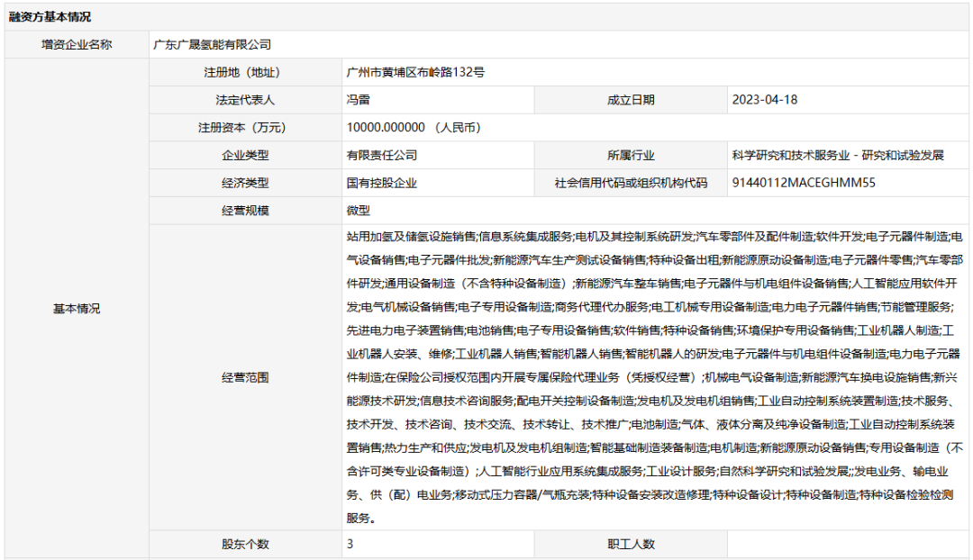Screen dimensions: 973x560
Task: Select industry 科学研究和技术服务业 - 研究和试验发展
Action: click(x=838, y=156)
